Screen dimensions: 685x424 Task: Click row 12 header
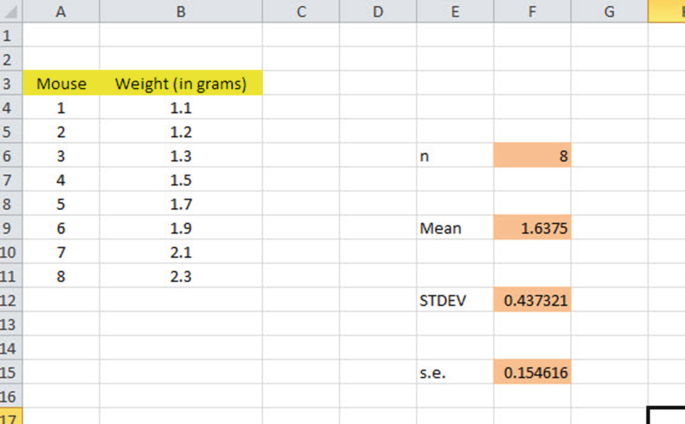coord(10,300)
